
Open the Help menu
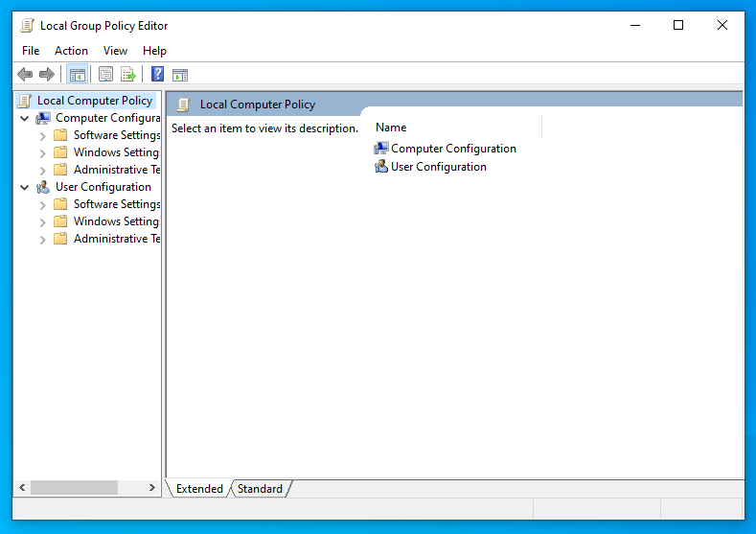pyautogui.click(x=154, y=51)
